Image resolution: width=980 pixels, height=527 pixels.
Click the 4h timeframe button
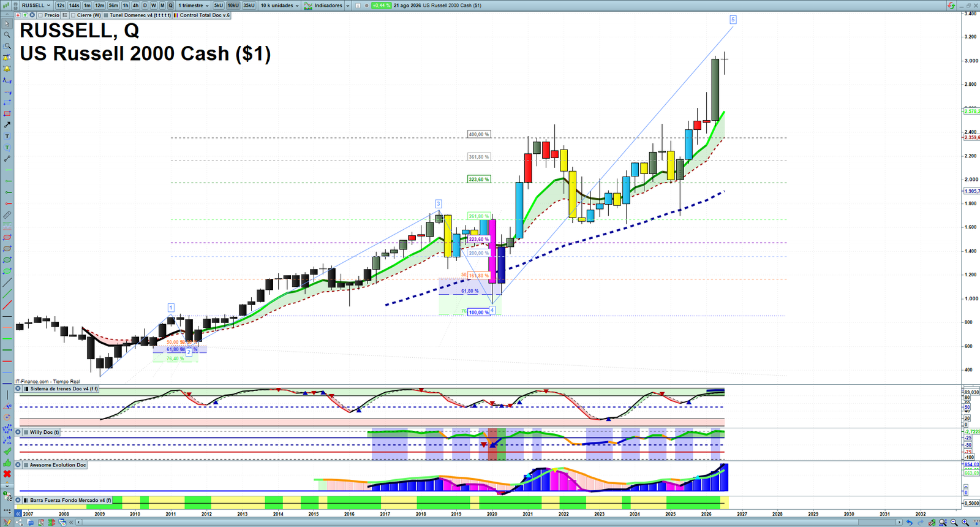tap(136, 6)
